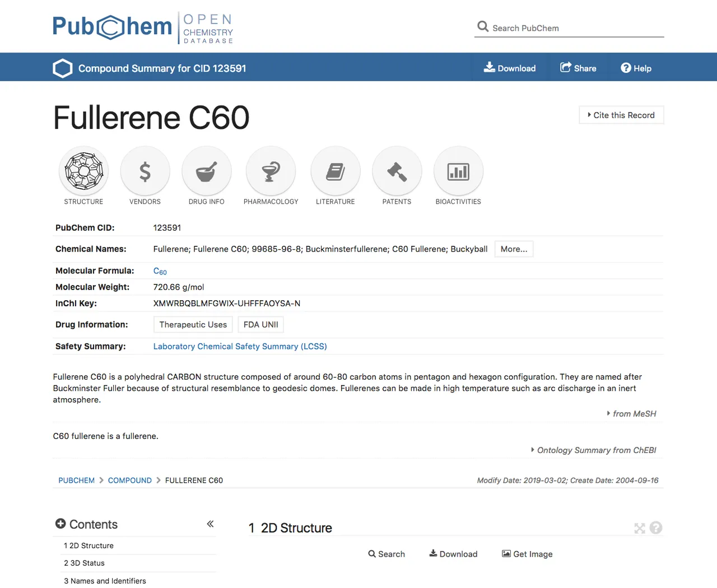Go to PUBCHEM breadcrumb

click(x=77, y=480)
